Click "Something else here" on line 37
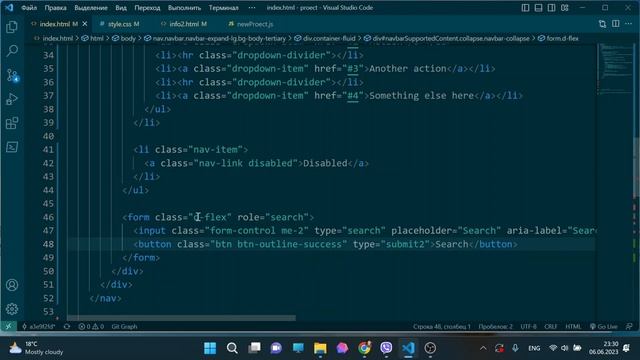640x360 pixels. pos(421,96)
